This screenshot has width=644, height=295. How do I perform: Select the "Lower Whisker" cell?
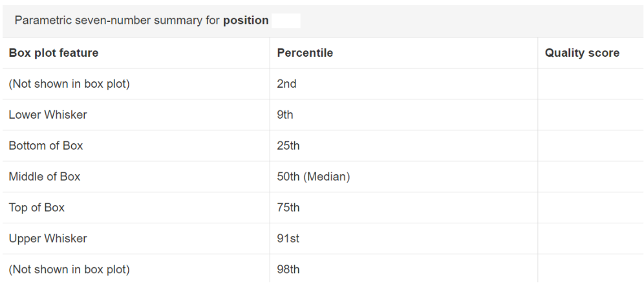pos(48,115)
